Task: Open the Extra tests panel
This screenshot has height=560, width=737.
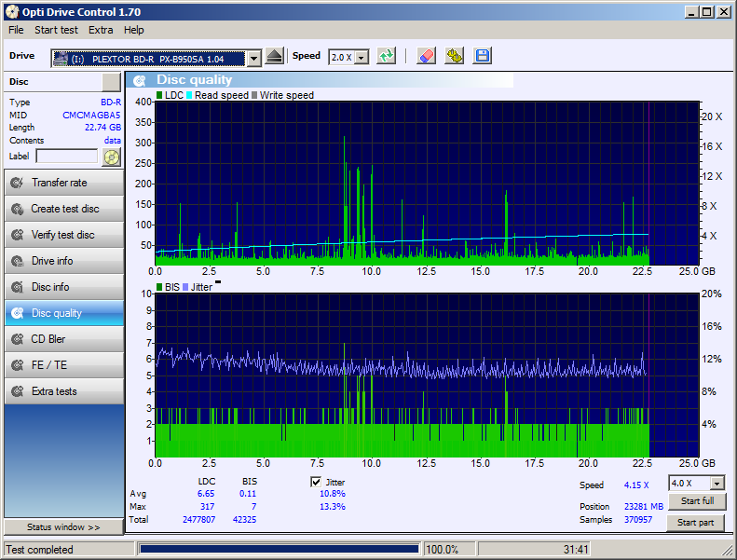Action: point(64,391)
